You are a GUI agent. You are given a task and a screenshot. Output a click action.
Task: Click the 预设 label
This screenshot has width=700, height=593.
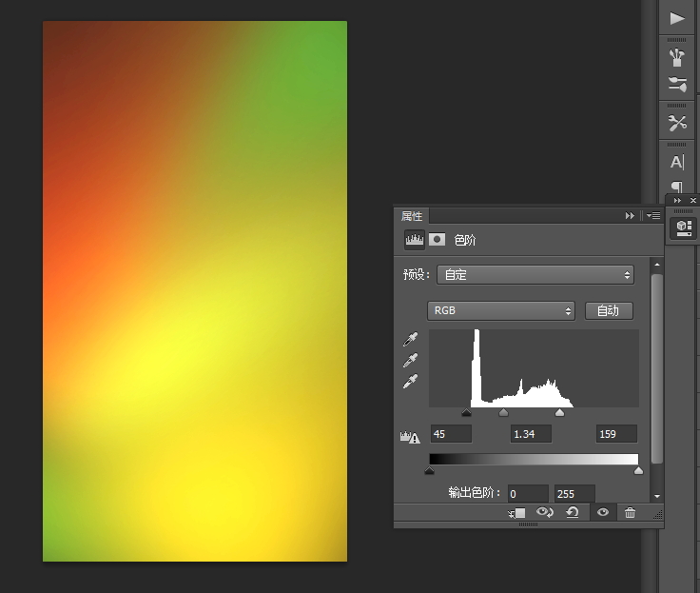pos(416,274)
